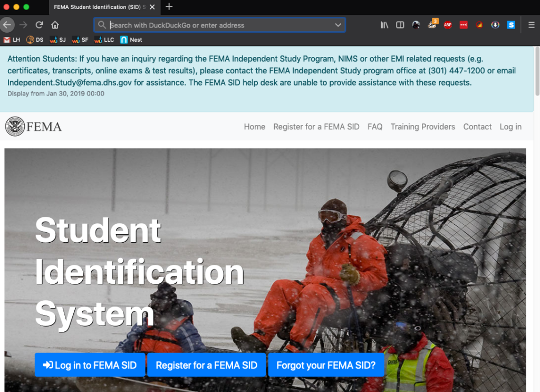Click the page's vertical scrollbar
Image resolution: width=540 pixels, height=392 pixels.
[537, 74]
